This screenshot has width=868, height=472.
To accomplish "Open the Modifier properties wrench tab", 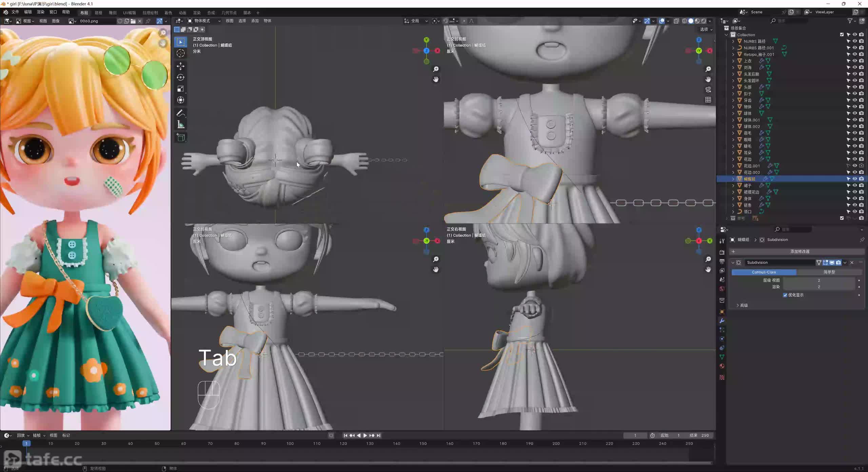I will (722, 321).
